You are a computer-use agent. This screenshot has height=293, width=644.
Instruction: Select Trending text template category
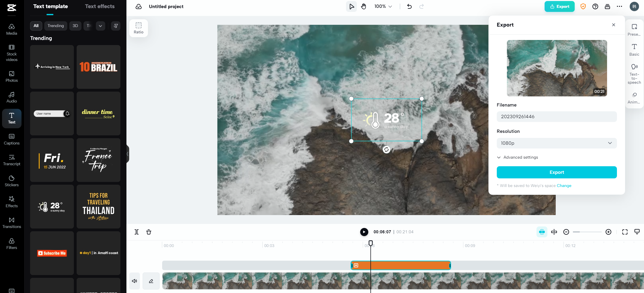click(x=55, y=26)
